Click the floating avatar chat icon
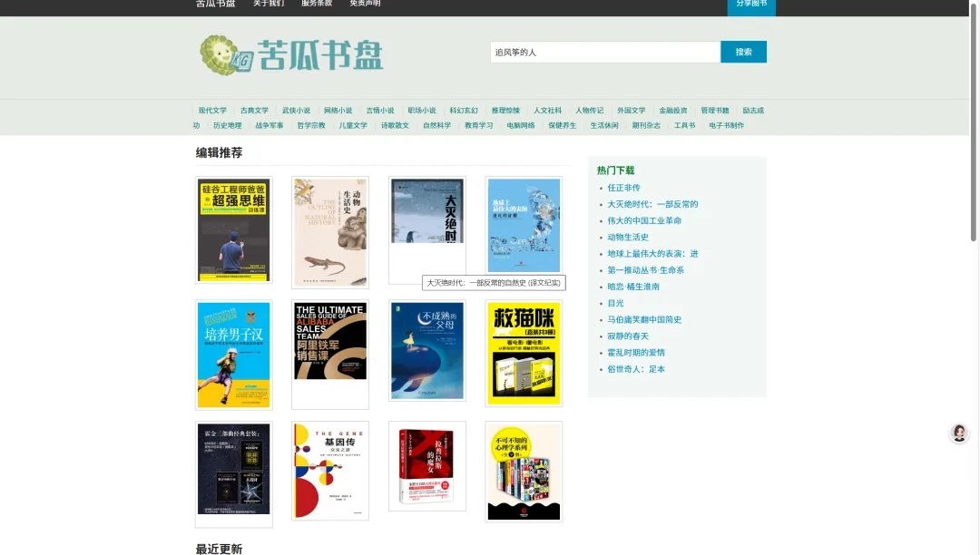The width and height of the screenshot is (980, 555). click(x=959, y=433)
